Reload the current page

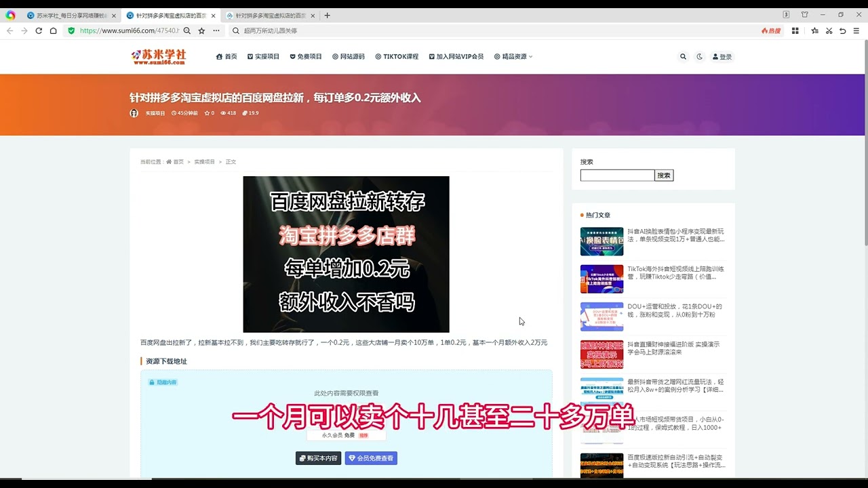point(39,30)
